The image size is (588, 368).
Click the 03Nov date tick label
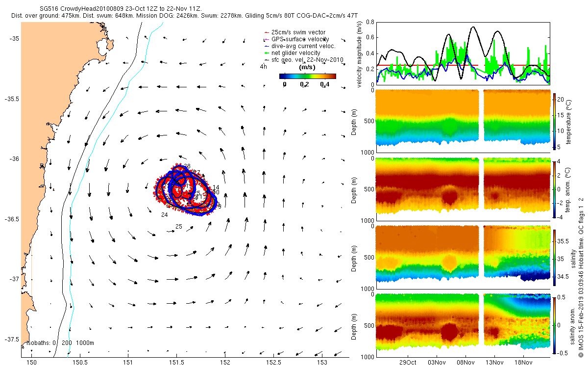pos(437,363)
